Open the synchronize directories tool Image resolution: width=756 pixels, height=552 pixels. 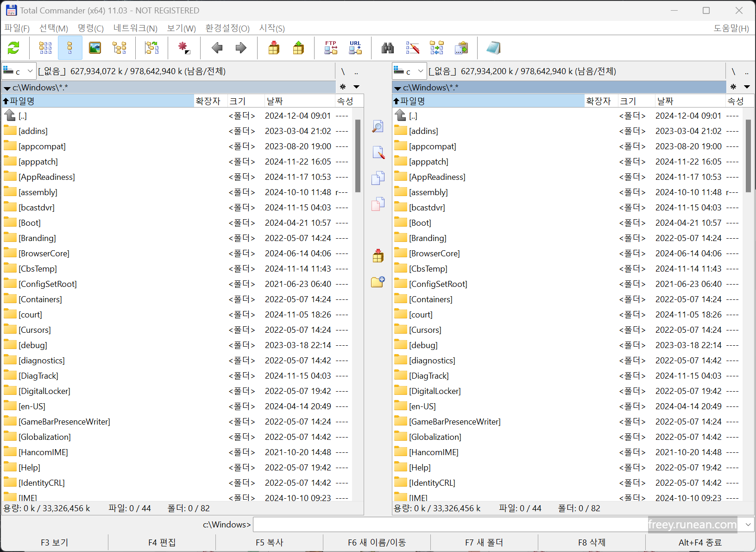[x=437, y=48]
